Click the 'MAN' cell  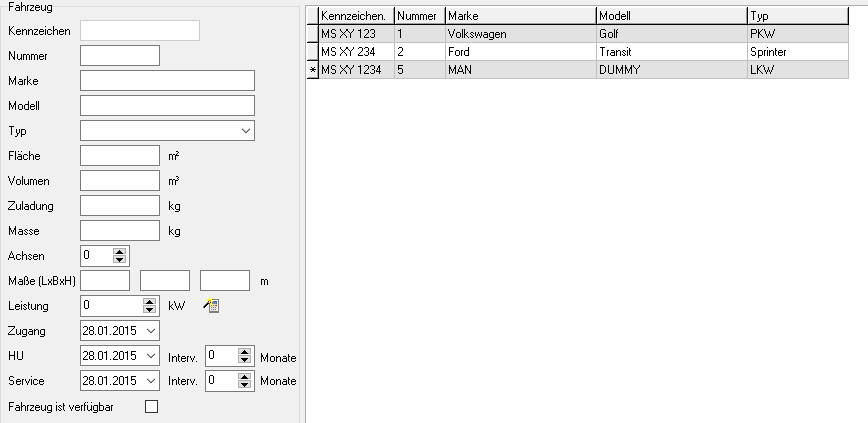click(521, 70)
